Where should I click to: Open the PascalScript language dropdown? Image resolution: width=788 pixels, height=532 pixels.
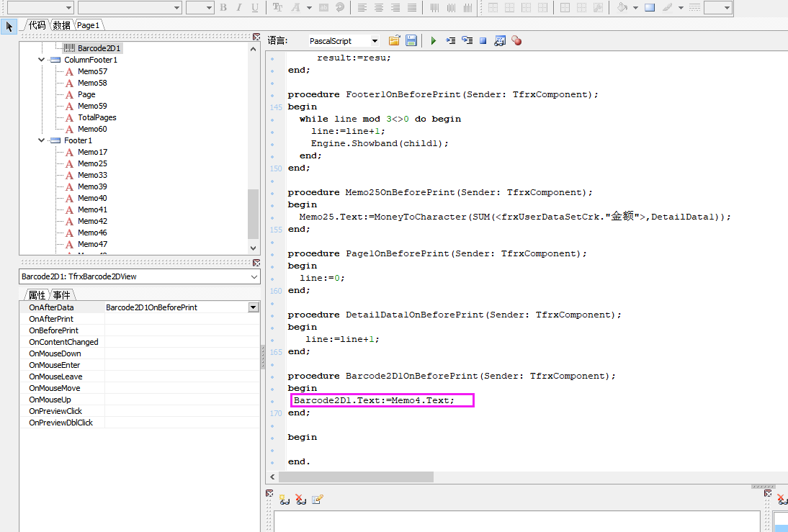tap(375, 41)
